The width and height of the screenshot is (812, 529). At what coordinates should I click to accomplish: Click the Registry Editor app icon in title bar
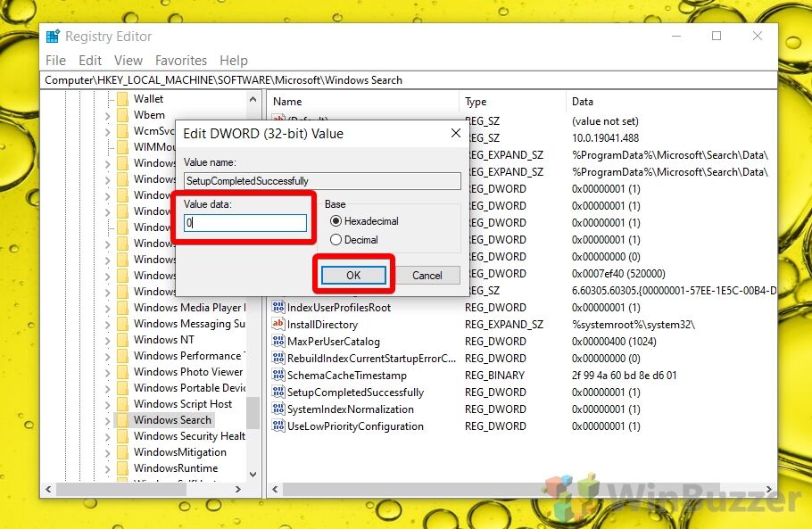pyautogui.click(x=54, y=37)
